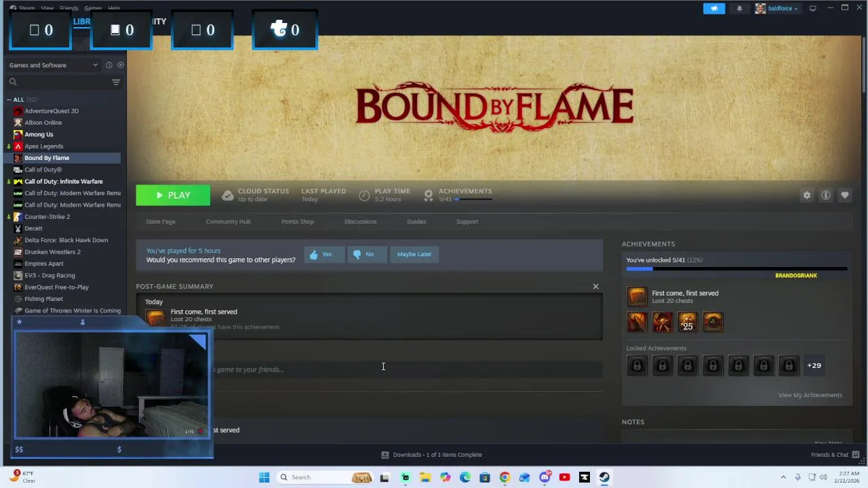Viewport: 868px width, 488px height.
Task: Open the Discussions tab
Action: click(360, 222)
